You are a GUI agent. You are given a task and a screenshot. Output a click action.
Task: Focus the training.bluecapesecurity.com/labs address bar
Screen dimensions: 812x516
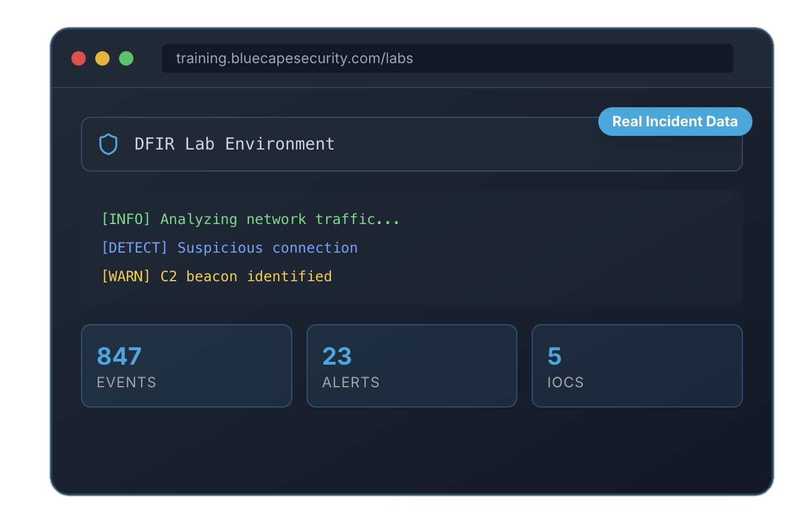(x=446, y=58)
